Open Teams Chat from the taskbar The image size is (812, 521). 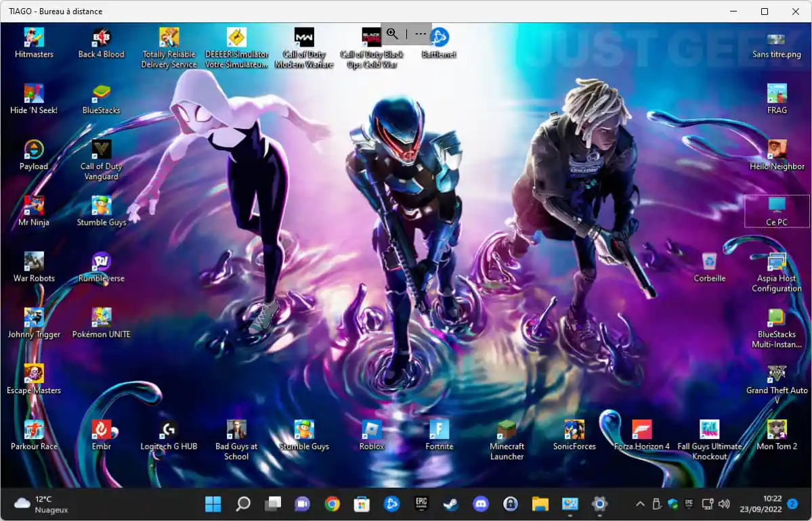303,504
